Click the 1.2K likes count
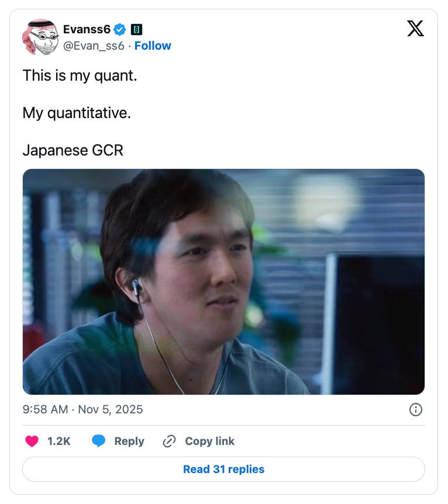The height and width of the screenshot is (504, 448). tap(59, 441)
